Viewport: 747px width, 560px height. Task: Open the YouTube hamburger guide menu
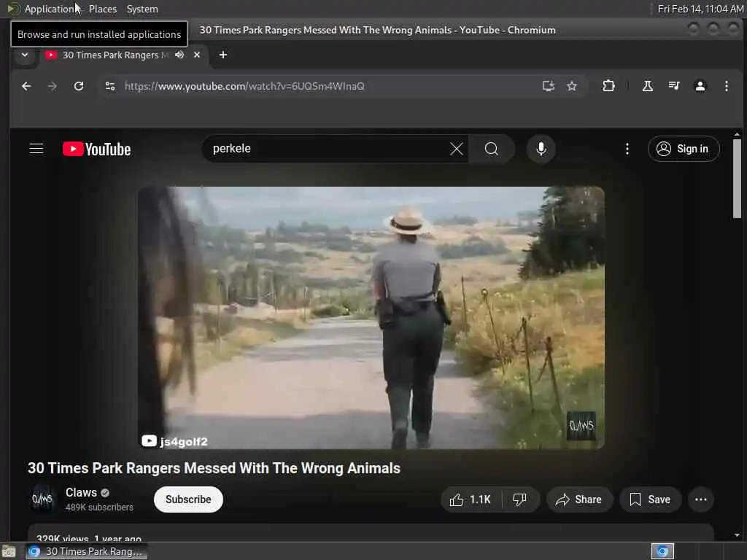click(36, 149)
